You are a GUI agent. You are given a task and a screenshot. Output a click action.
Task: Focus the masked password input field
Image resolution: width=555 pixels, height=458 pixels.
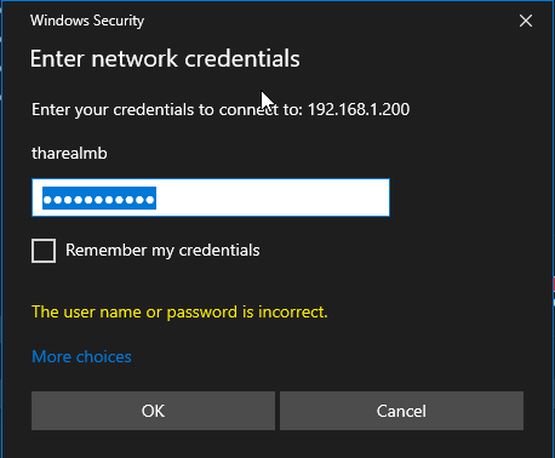(x=211, y=197)
